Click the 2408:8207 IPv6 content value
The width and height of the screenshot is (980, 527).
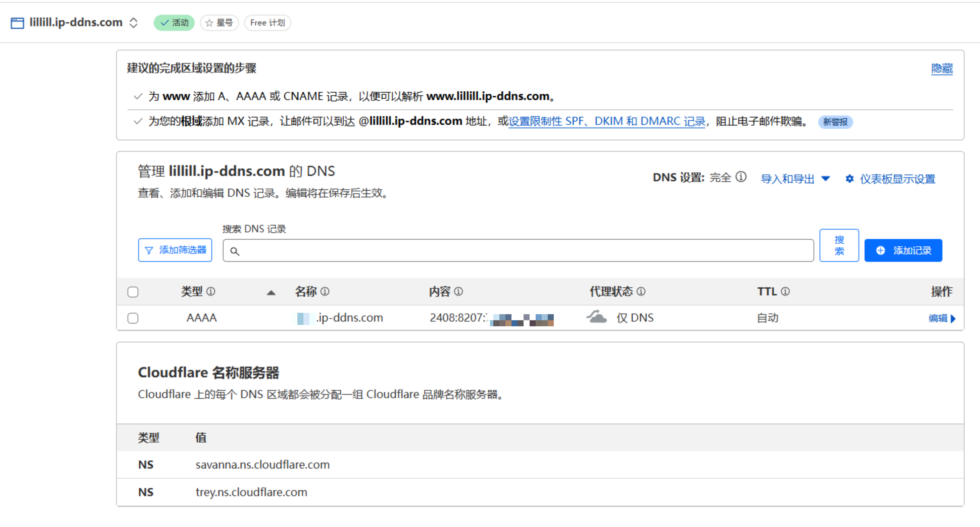pyautogui.click(x=492, y=318)
